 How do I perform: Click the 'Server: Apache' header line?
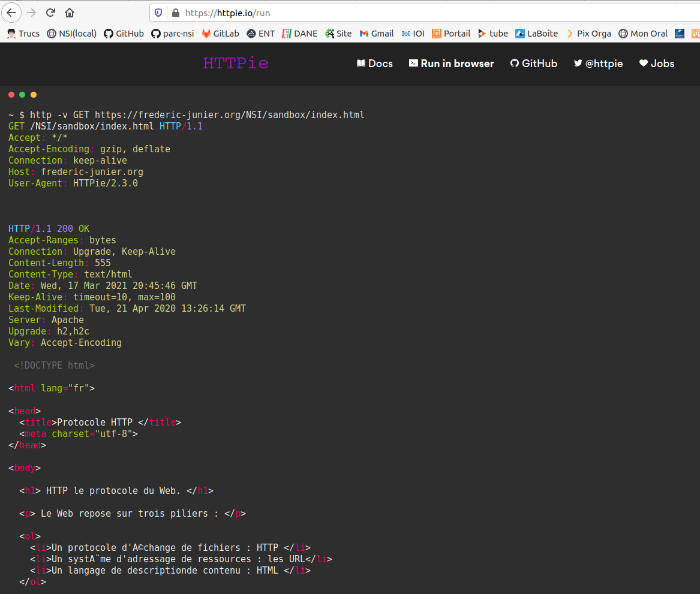46,319
